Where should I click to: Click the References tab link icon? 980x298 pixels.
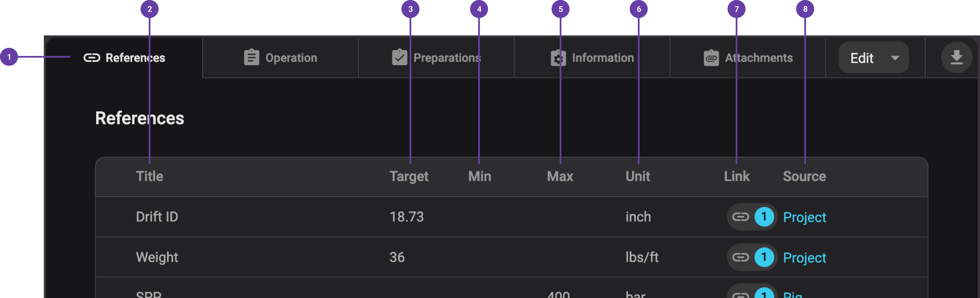[x=92, y=58]
